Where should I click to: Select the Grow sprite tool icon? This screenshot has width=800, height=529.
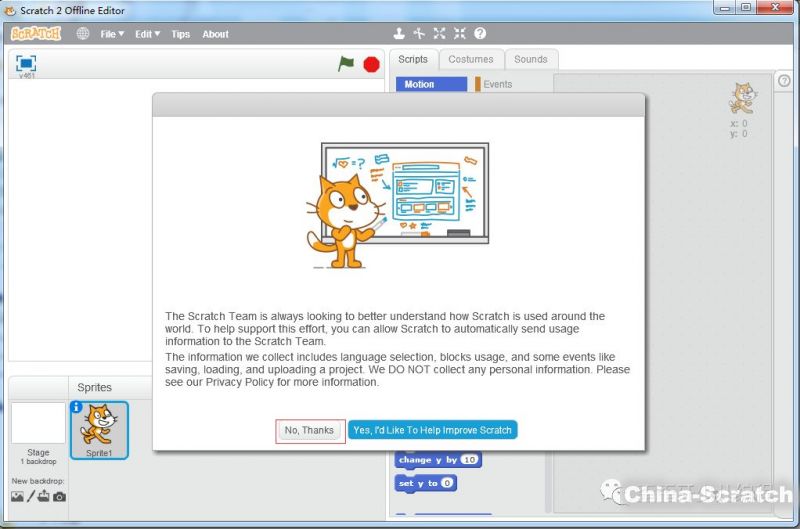click(x=440, y=34)
